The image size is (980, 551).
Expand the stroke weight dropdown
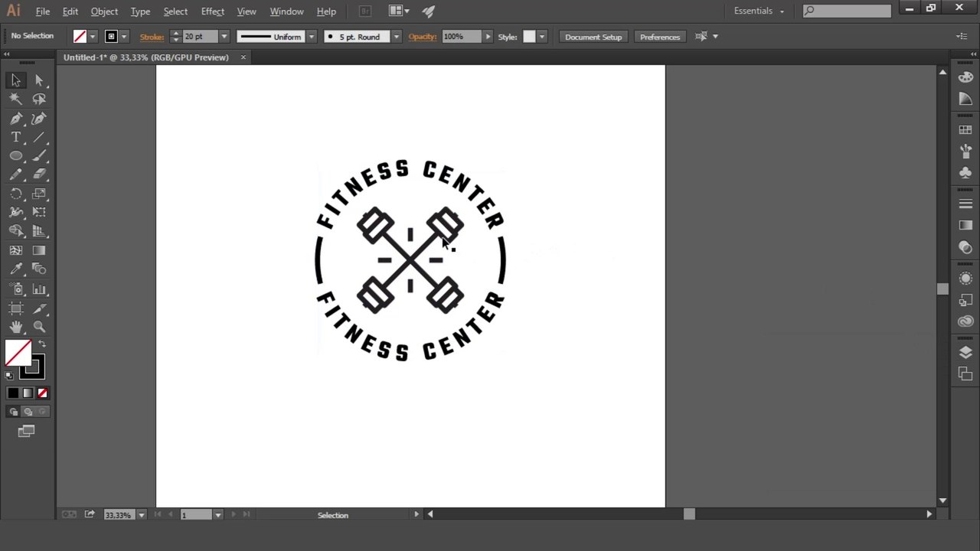224,37
